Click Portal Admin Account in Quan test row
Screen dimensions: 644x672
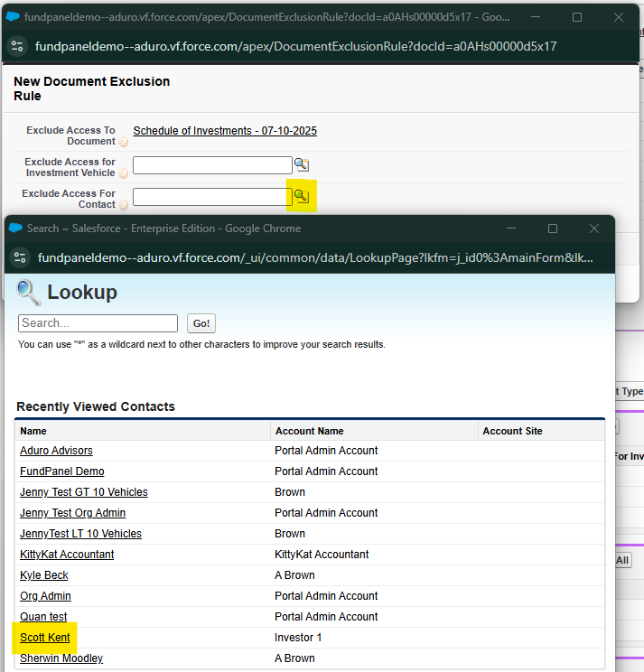[326, 616]
